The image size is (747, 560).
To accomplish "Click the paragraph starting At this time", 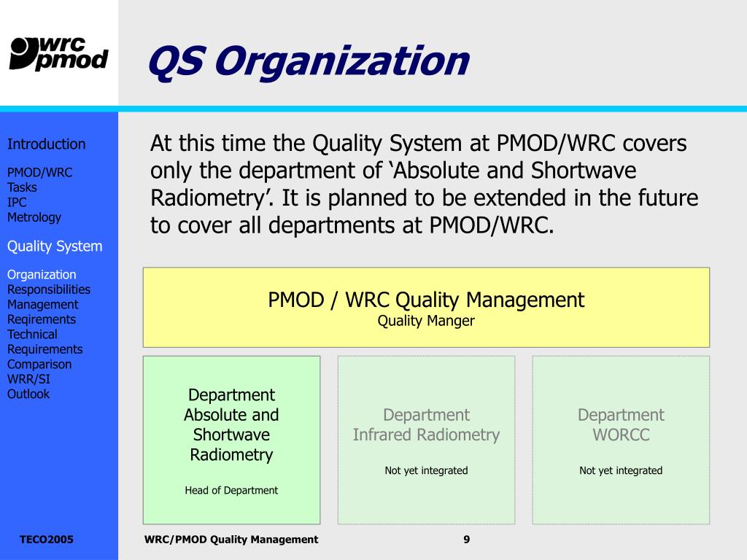I will pyautogui.click(x=424, y=184).
